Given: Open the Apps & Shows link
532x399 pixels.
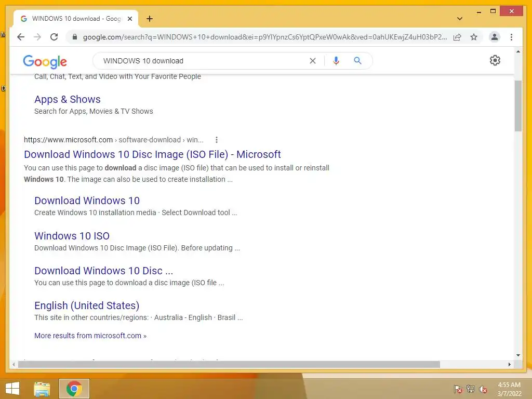Looking at the screenshot, I should 68,99.
